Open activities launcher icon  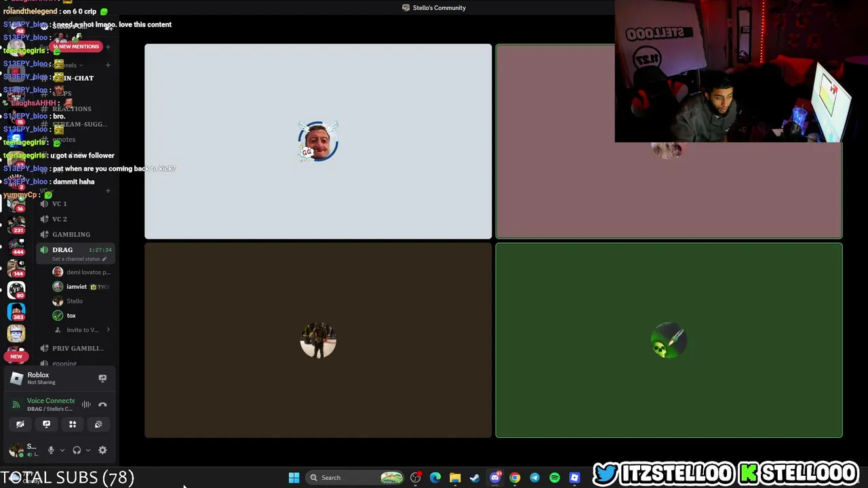[73, 424]
